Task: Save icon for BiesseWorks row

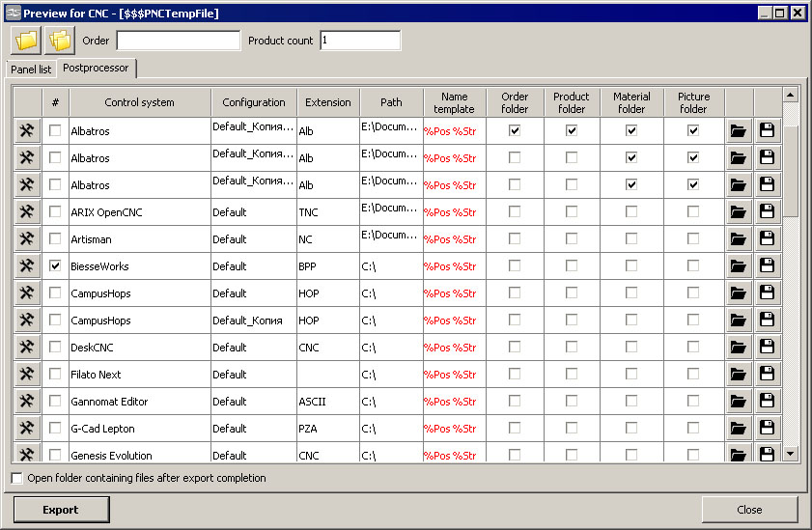Action: point(768,265)
